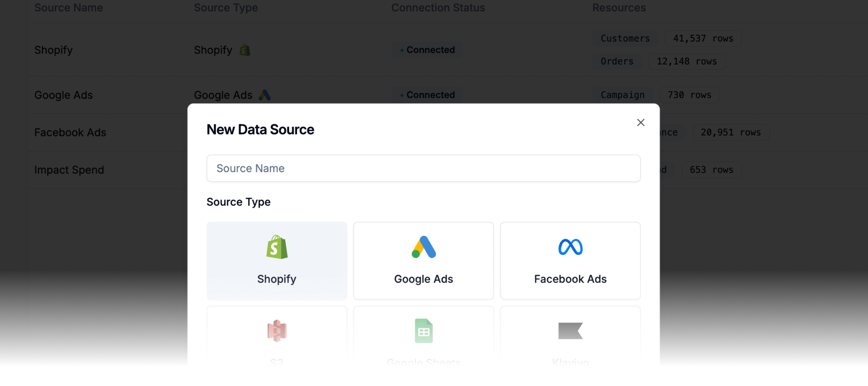Close the New Data Source dialog
This screenshot has width=868, height=386.
click(x=640, y=123)
